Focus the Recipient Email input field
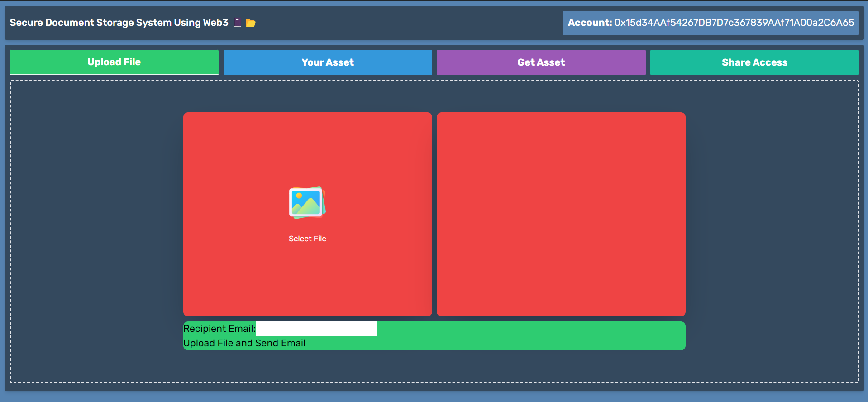 (316, 329)
